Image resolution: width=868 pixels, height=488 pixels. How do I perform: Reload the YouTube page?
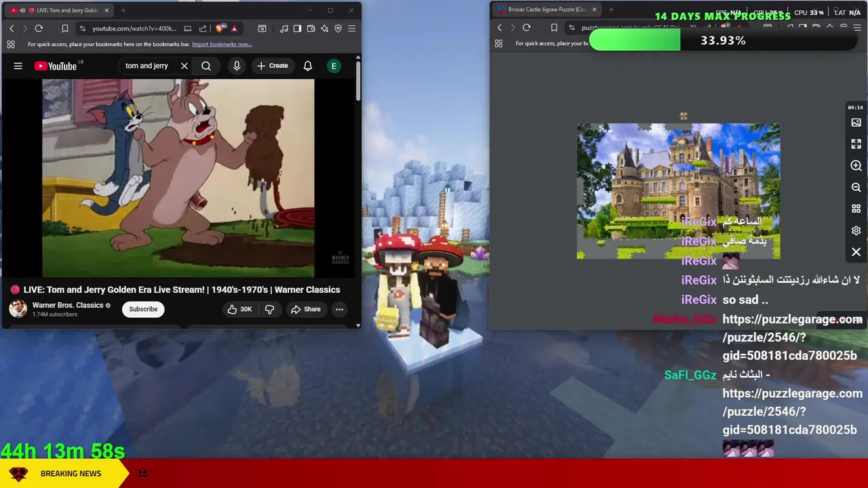39,28
